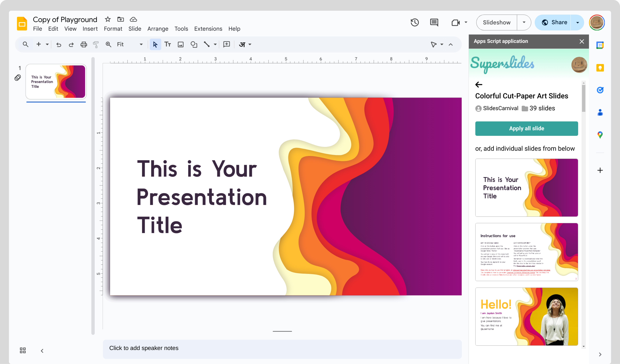Choose the Select arrow tool
620x364 pixels.
155,44
